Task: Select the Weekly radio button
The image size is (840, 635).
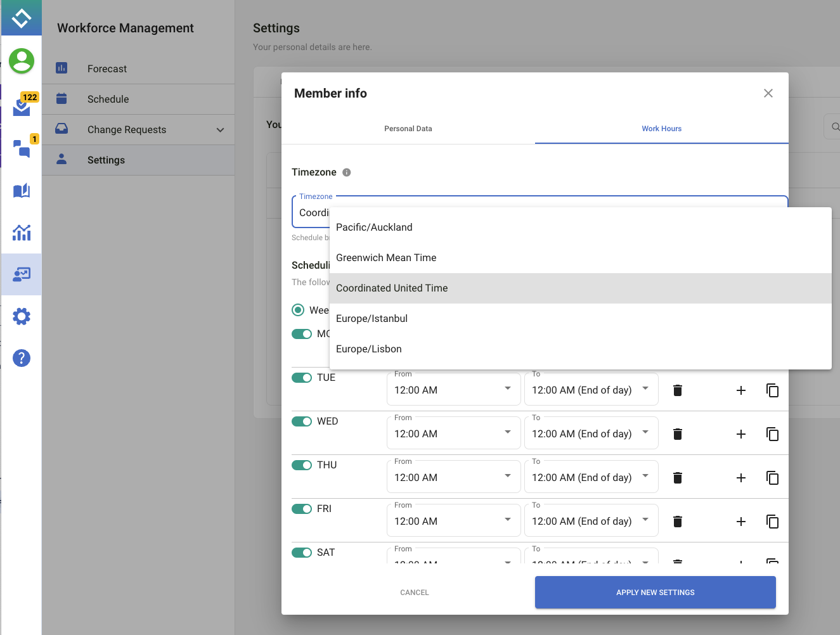Action: (x=298, y=310)
